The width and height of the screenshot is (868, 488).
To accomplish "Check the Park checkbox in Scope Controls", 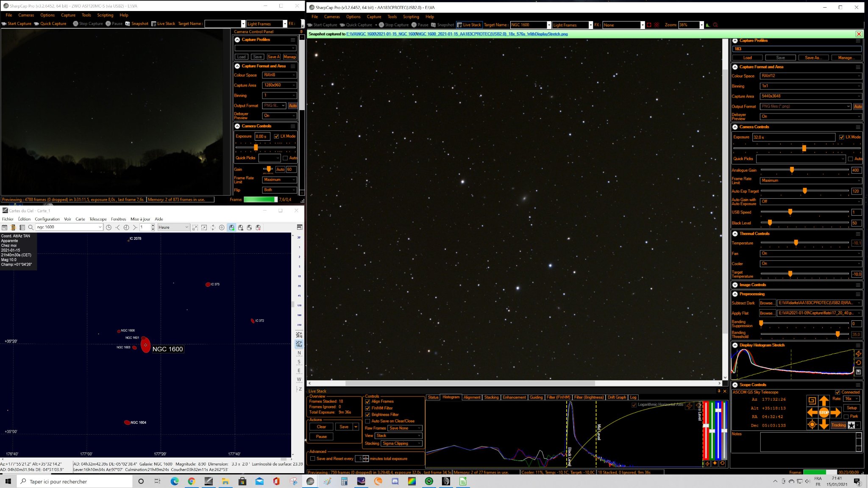I will point(846,416).
